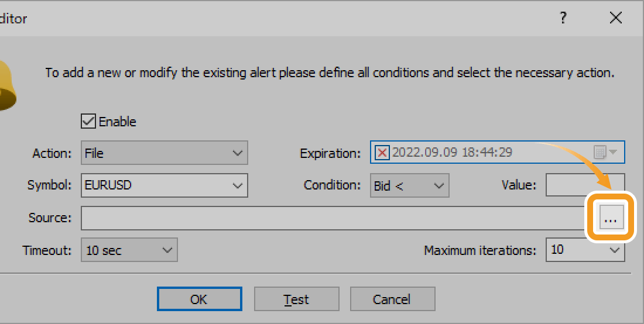Open the Maximum iterations dropdown
The width and height of the screenshot is (644, 324).
tap(585, 250)
